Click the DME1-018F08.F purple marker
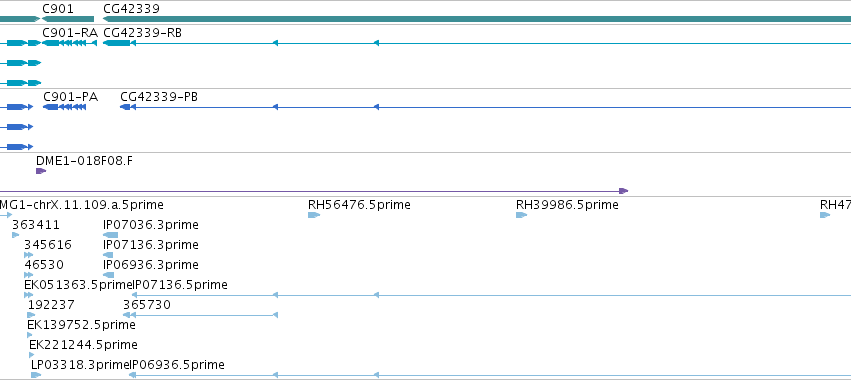Image resolution: width=851 pixels, height=380 pixels. click(x=41, y=171)
